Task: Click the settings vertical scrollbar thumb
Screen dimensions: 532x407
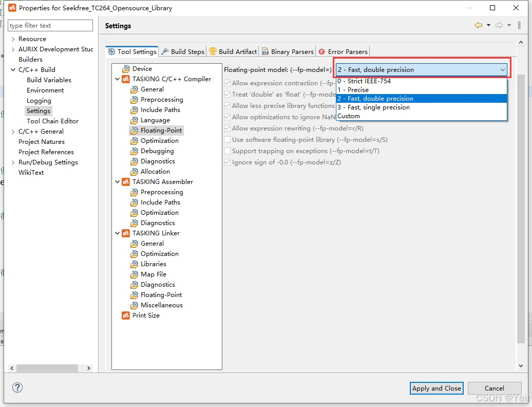Action: click(x=521, y=208)
